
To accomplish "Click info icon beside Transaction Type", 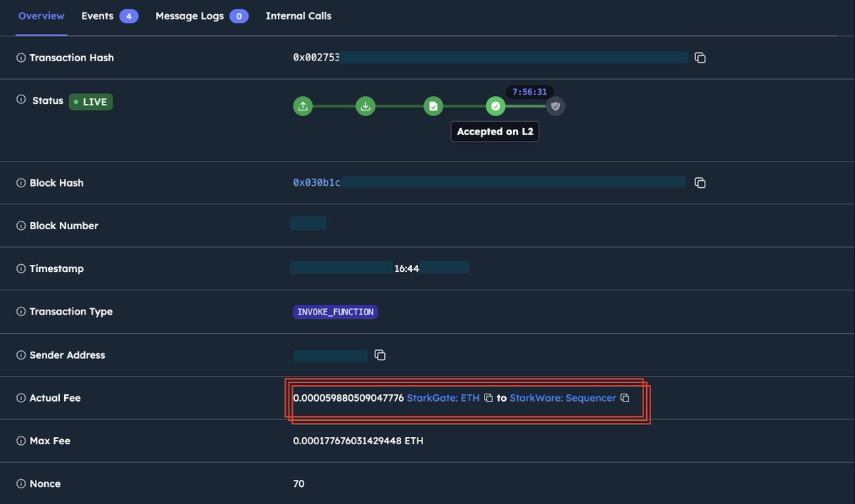I will pos(21,312).
